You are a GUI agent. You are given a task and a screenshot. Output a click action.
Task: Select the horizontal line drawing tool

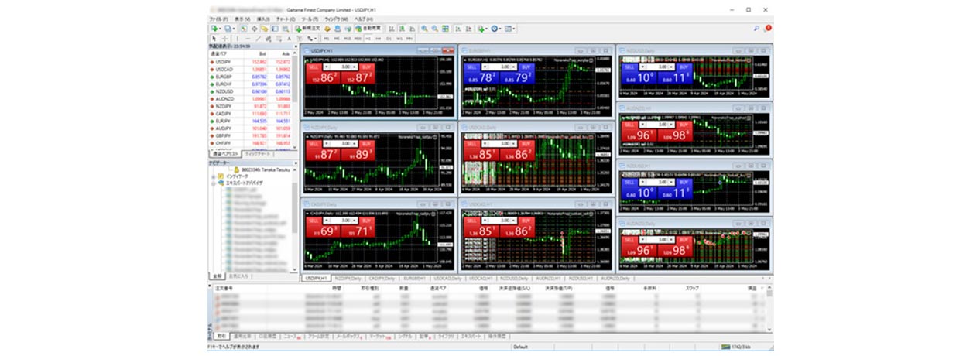pyautogui.click(x=248, y=38)
